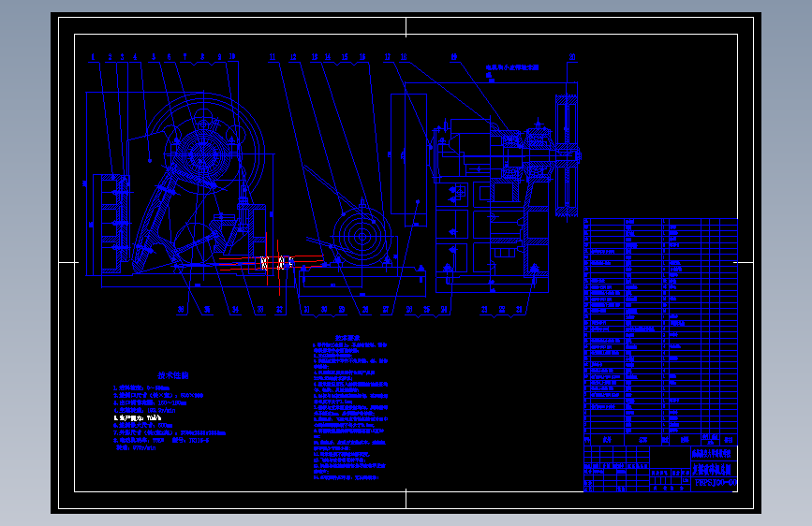Select the large flywheel circle in left view

click(x=205, y=153)
